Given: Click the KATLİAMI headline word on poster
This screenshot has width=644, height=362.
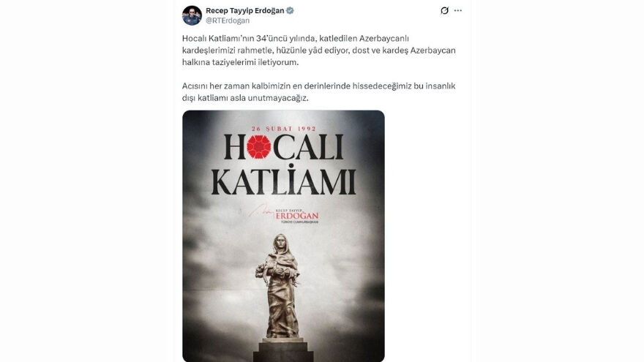Looking at the screenshot, I should (x=283, y=181).
